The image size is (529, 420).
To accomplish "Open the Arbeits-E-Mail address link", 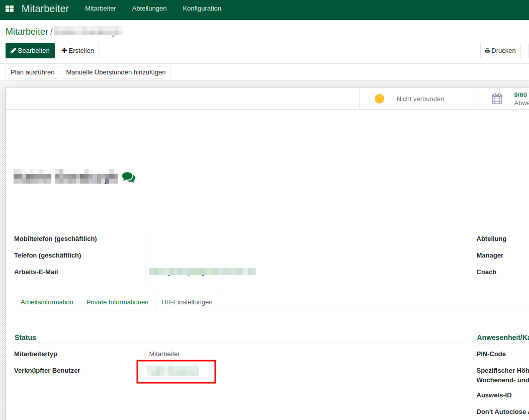I will click(x=202, y=272).
